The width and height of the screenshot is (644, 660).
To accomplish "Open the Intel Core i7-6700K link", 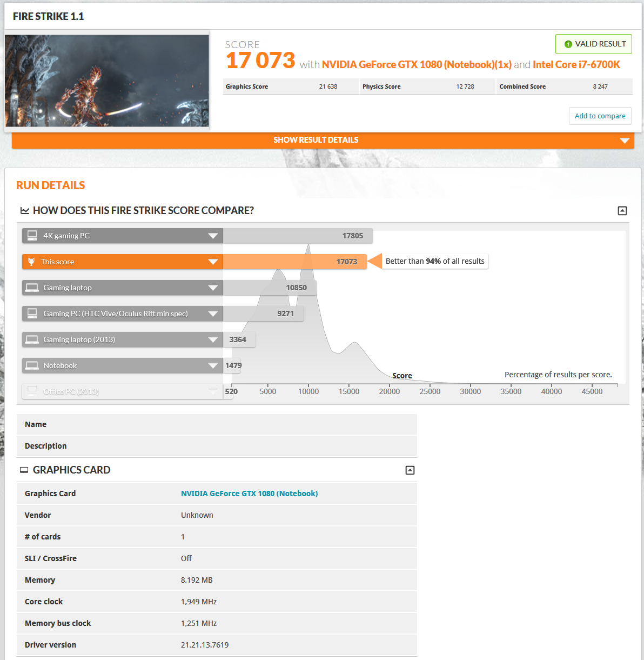I will coord(576,64).
